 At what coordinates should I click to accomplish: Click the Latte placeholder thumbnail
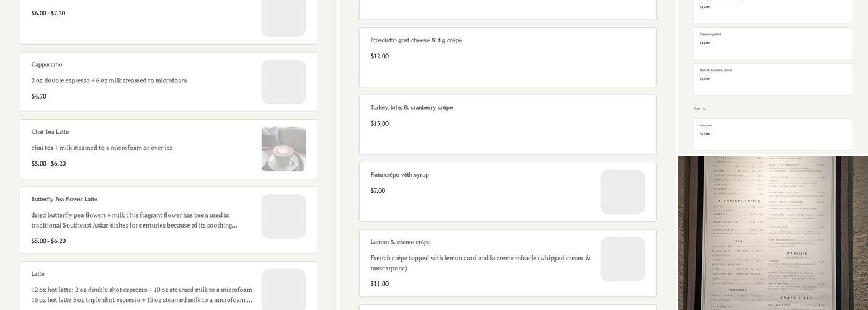tap(283, 289)
